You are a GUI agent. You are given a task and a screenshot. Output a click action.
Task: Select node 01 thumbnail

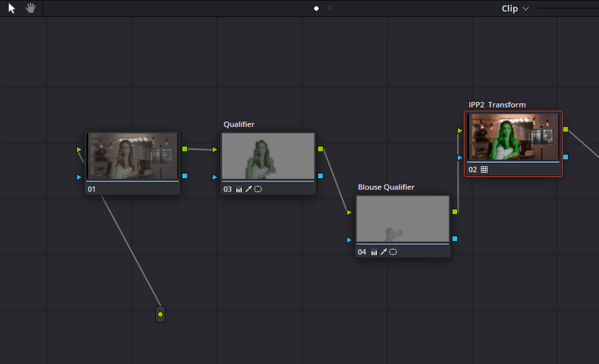pos(133,156)
